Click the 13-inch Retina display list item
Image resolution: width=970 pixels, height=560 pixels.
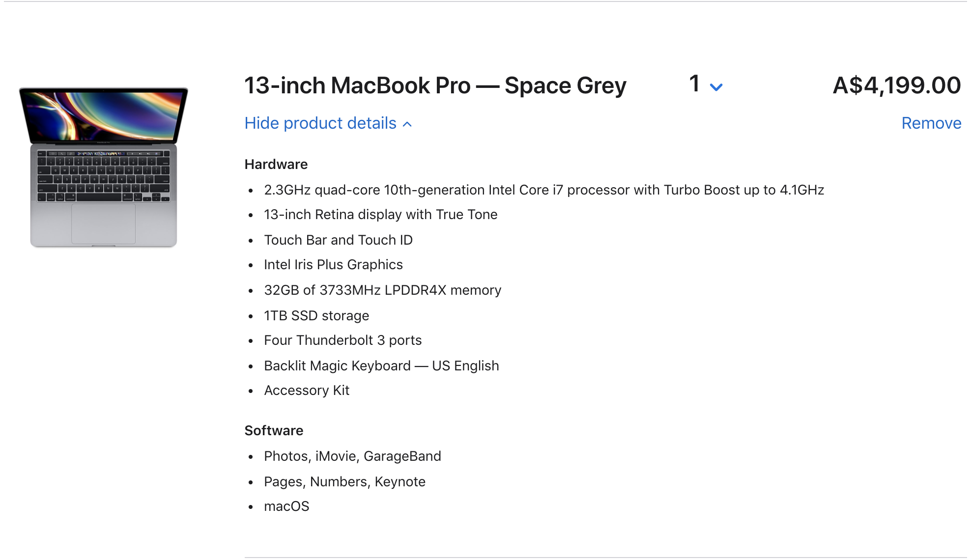pos(380,215)
